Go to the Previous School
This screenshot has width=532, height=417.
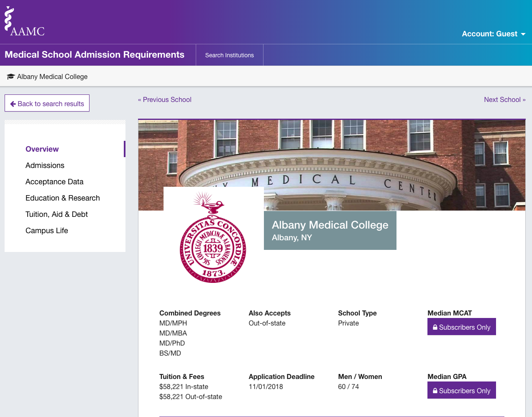[165, 99]
